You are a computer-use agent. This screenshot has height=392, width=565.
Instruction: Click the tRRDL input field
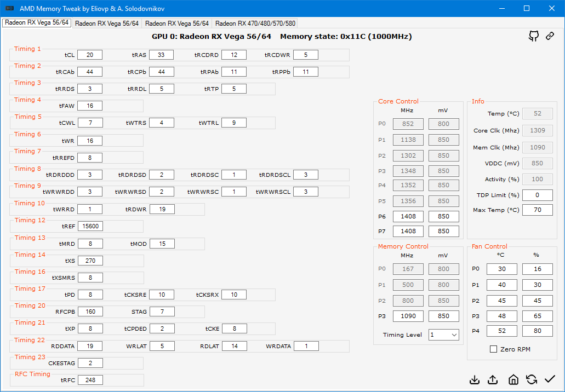(162, 89)
